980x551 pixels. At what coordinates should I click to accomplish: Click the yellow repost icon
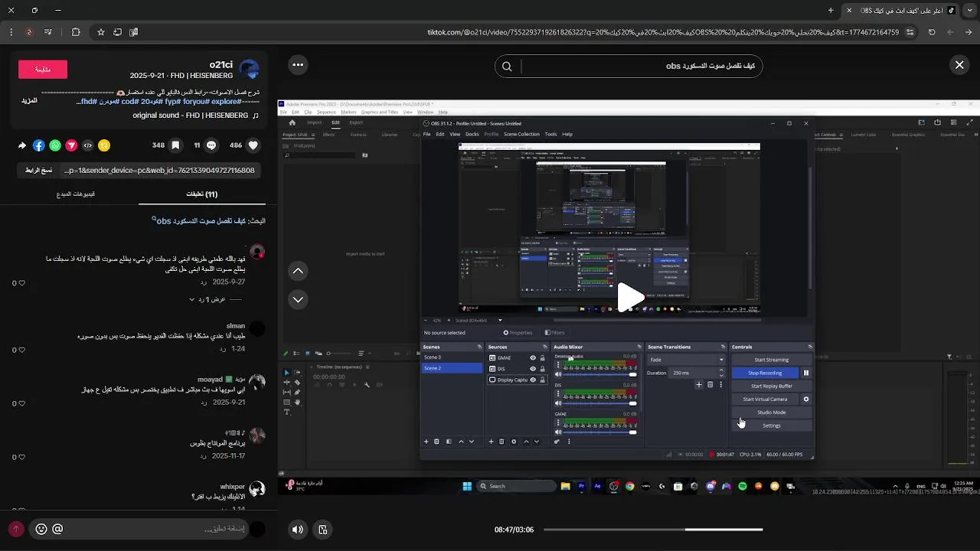pos(104,145)
